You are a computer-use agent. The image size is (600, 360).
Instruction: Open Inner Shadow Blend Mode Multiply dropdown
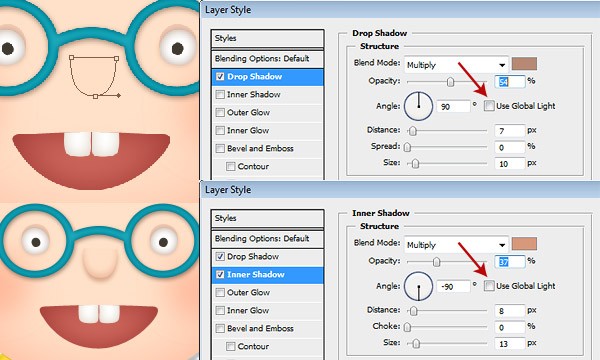pos(456,245)
